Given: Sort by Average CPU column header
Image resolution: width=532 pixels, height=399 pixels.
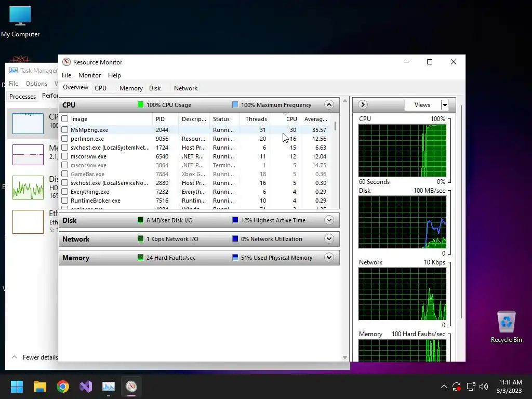Looking at the screenshot, I should pos(315,119).
